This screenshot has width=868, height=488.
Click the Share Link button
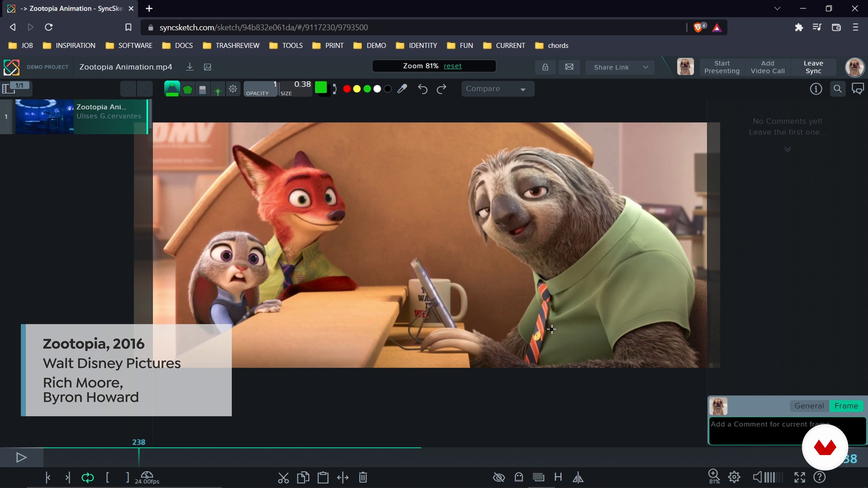(611, 67)
